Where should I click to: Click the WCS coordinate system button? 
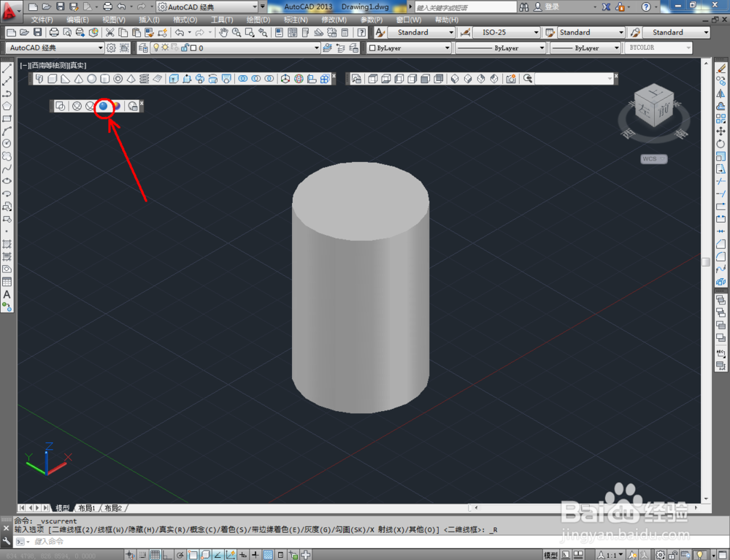pyautogui.click(x=653, y=158)
